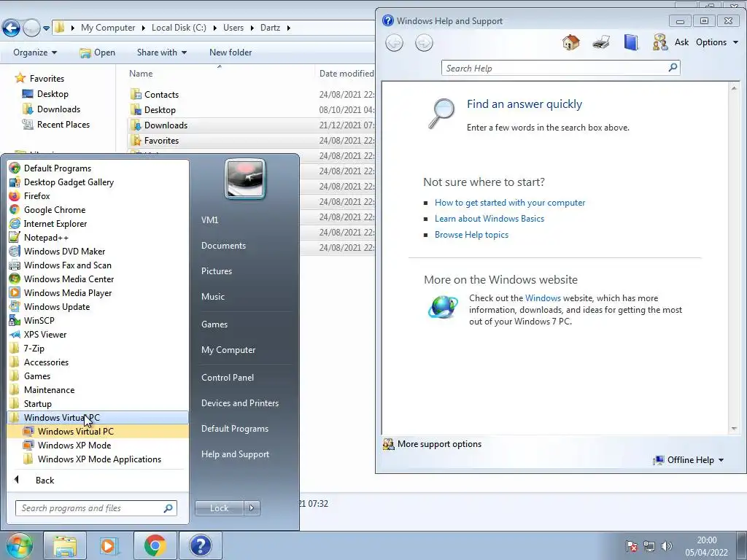This screenshot has height=560, width=747.
Task: Click New folder in Explorer toolbar
Action: [231, 52]
